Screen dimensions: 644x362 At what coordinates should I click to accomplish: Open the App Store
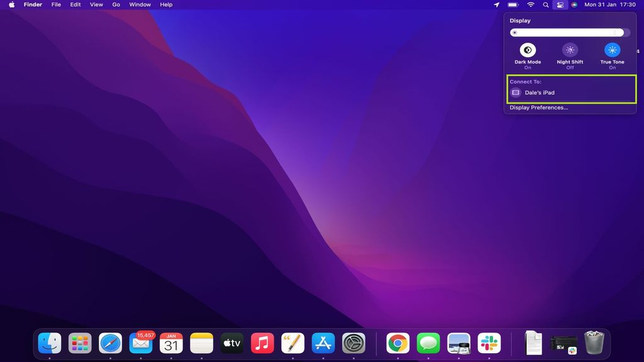click(323, 343)
